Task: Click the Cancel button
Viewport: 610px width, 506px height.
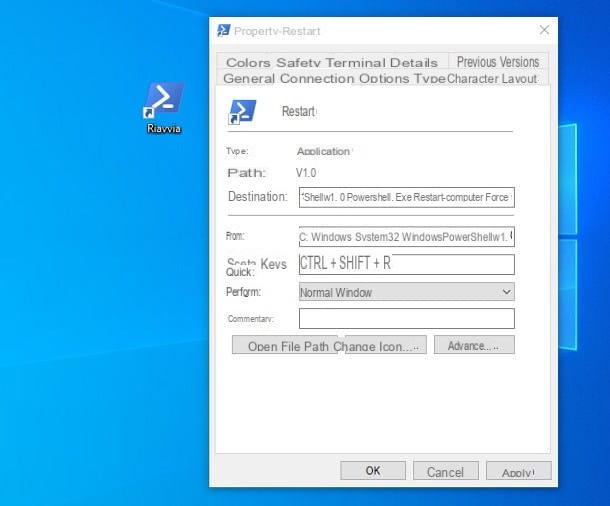Action: tap(445, 471)
